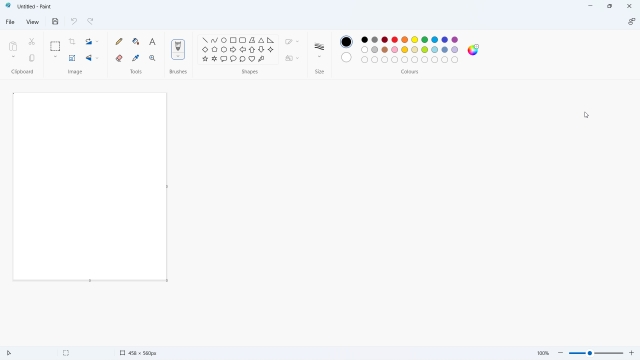
Task: Pick the red colour swatch
Action: tap(395, 40)
